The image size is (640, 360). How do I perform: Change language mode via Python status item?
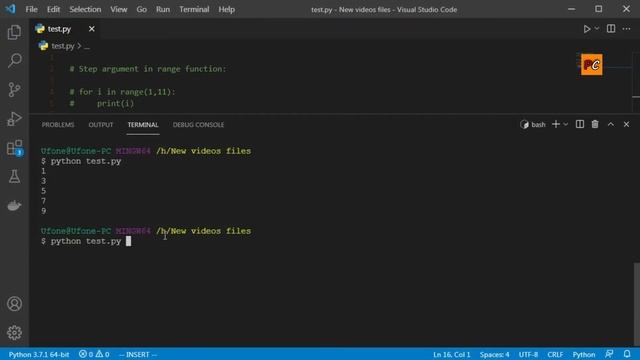click(584, 354)
